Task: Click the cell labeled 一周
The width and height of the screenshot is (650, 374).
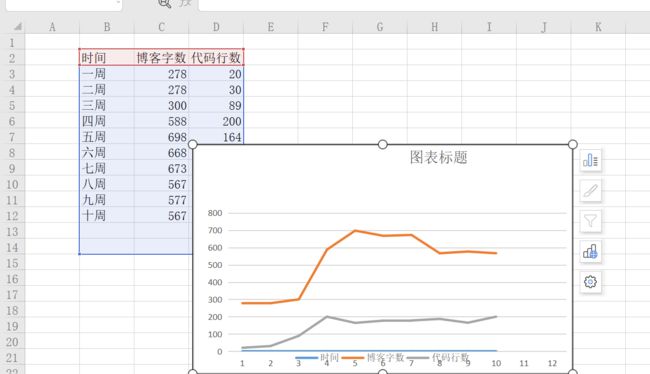Action: click(107, 74)
